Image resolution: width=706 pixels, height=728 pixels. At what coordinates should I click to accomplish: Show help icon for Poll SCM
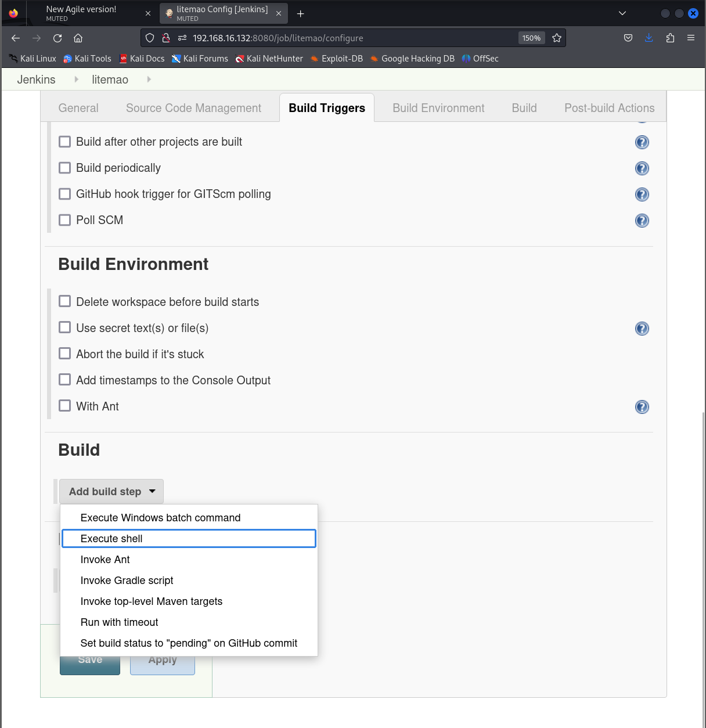coord(642,221)
